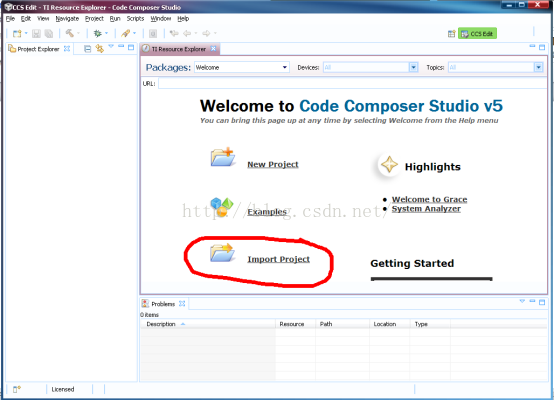Open the Window menu
This screenshot has width=554, height=400.
(161, 18)
